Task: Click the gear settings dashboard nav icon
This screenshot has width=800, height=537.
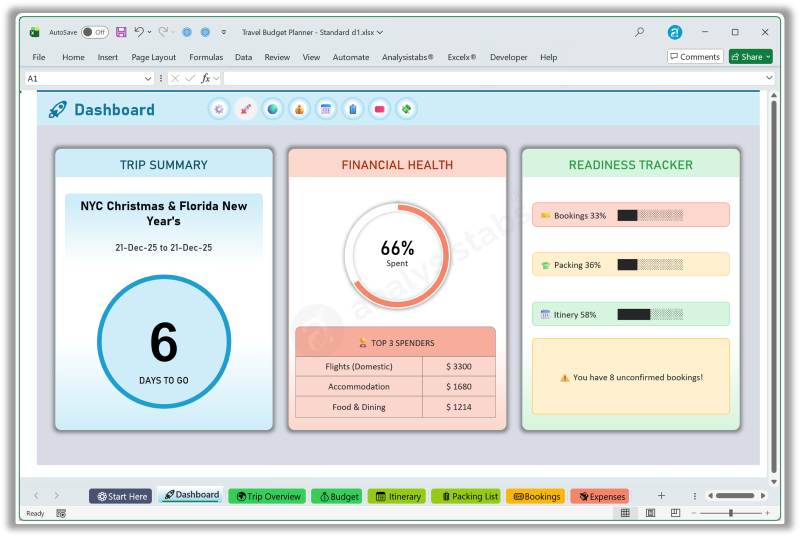Action: pyautogui.click(x=219, y=109)
